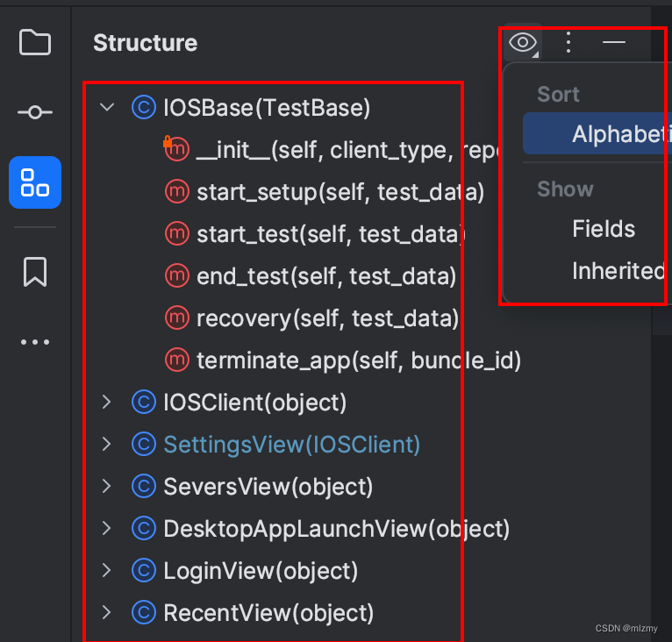
Task: Click the terminate_app method icon
Action: click(x=177, y=360)
